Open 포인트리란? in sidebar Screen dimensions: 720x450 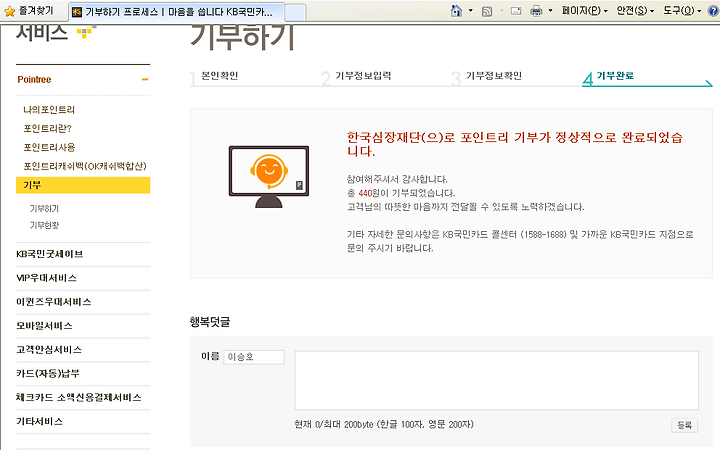47,129
